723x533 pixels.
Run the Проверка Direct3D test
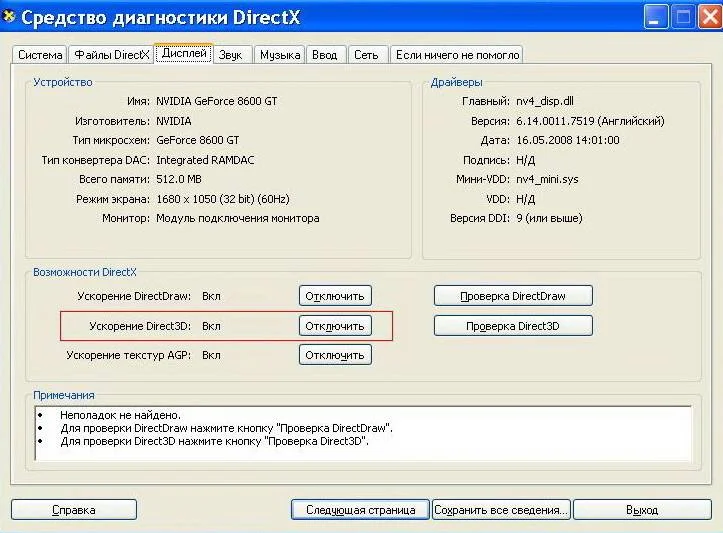[513, 326]
